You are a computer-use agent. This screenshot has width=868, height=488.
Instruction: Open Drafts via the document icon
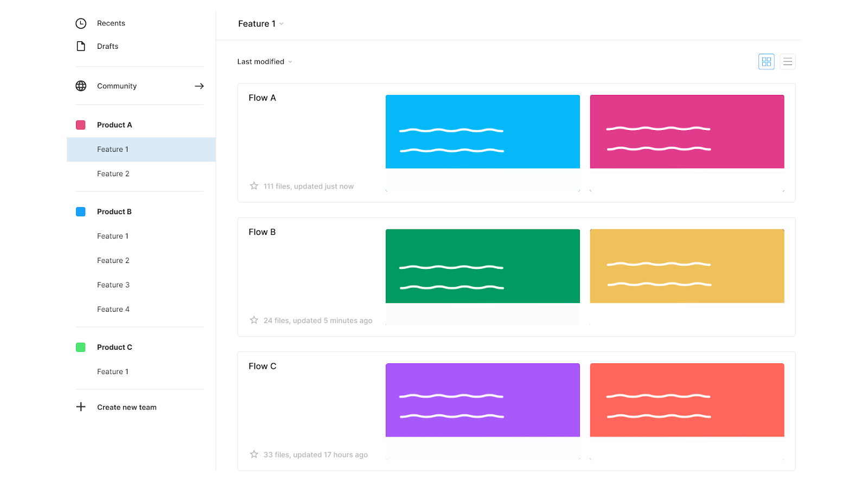[x=81, y=46]
